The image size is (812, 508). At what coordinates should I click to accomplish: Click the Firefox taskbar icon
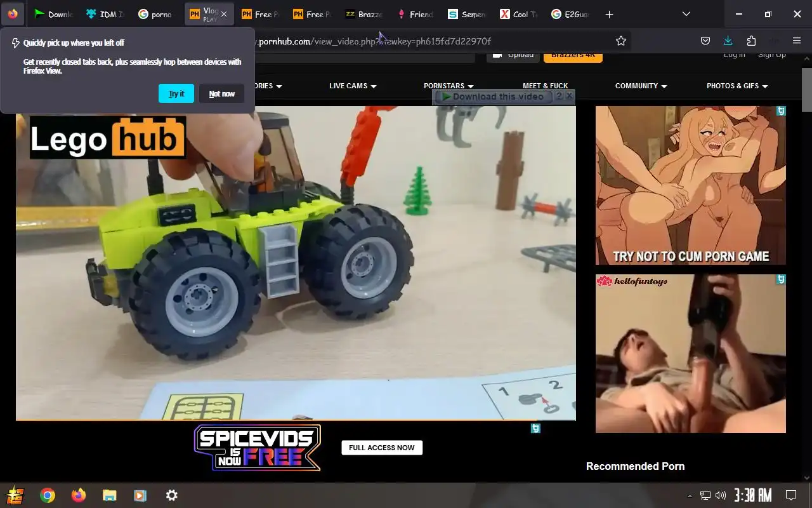tap(79, 495)
